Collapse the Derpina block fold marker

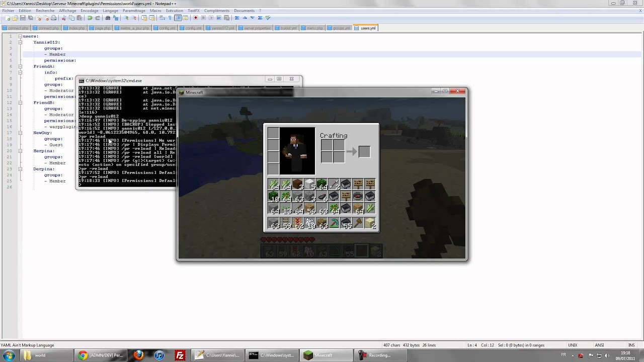[21, 169]
